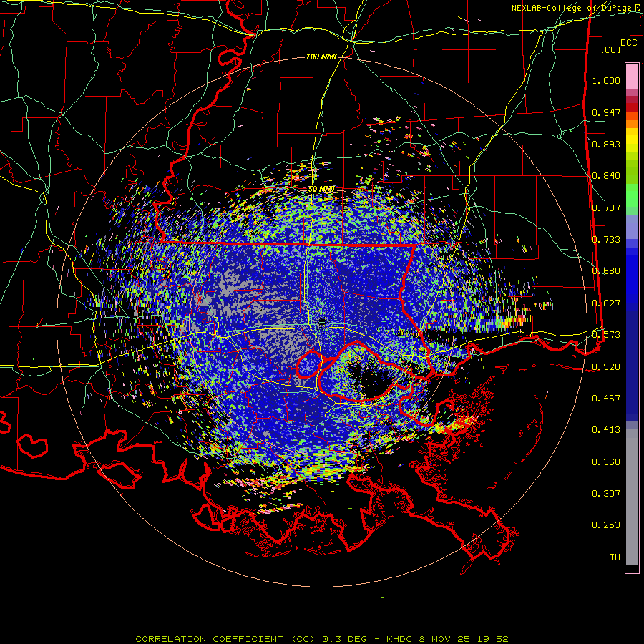The image size is (644, 644).
Task: Click the 0.467 color scale value
Action: tap(606, 399)
